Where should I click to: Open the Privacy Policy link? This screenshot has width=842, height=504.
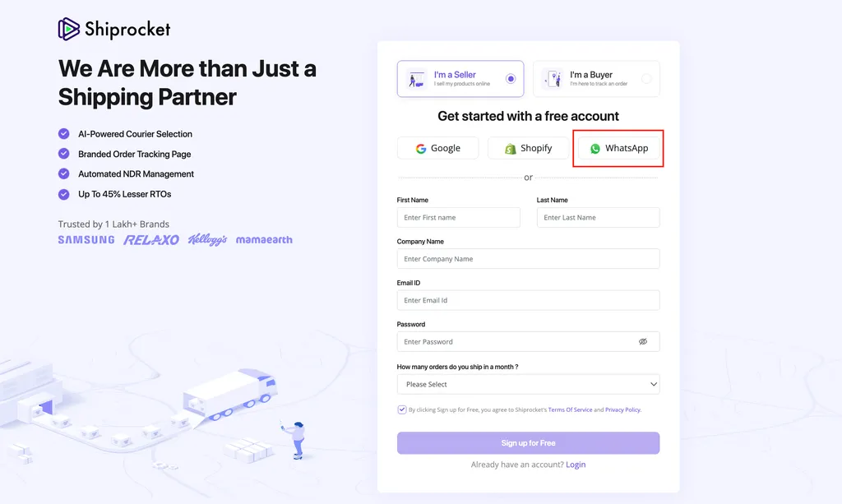622,409
